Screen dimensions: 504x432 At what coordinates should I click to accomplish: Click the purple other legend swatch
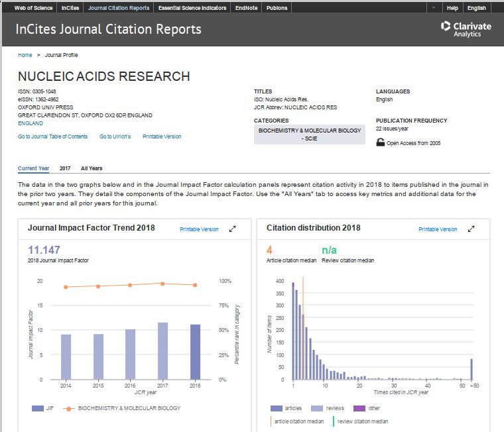(359, 408)
